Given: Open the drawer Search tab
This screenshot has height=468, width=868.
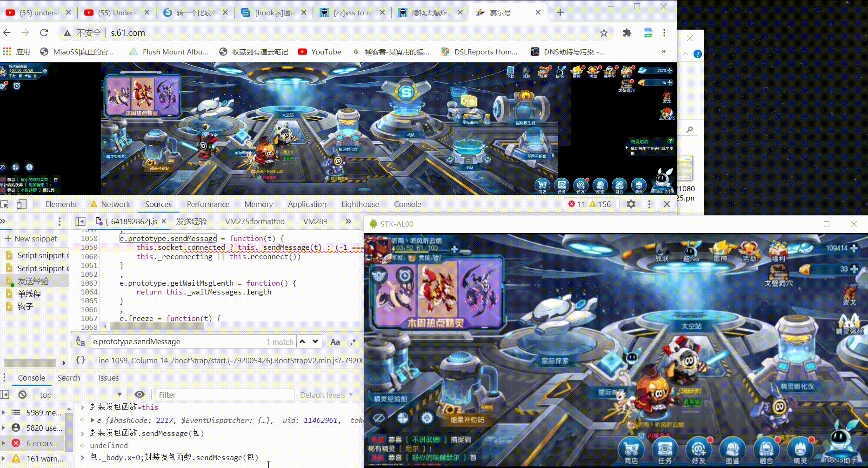Looking at the screenshot, I should [x=69, y=378].
